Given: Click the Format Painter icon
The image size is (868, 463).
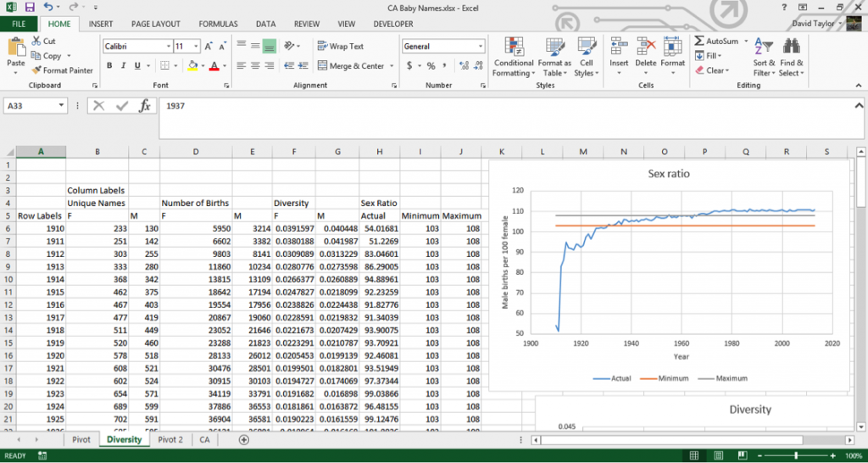Looking at the screenshot, I should [x=36, y=70].
